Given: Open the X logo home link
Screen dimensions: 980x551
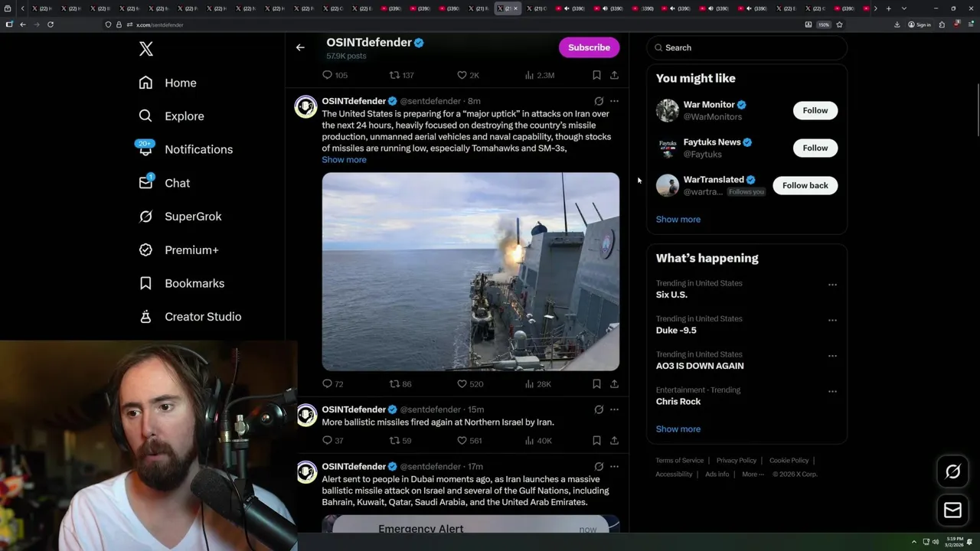Looking at the screenshot, I should pos(146,49).
